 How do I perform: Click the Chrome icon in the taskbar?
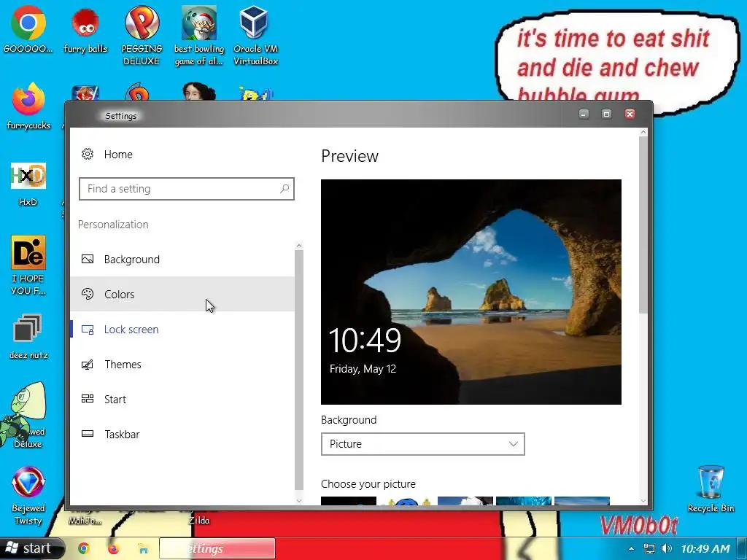(x=84, y=548)
